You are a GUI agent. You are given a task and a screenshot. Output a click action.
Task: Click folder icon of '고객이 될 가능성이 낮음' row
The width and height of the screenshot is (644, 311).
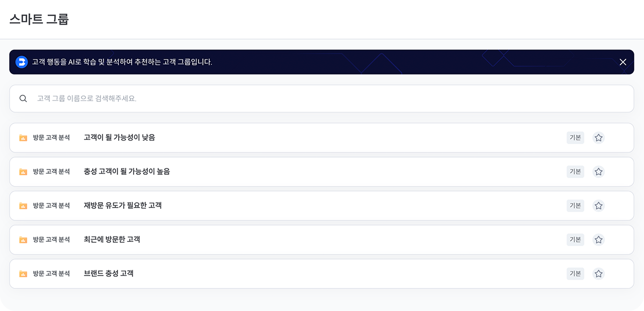(23, 138)
